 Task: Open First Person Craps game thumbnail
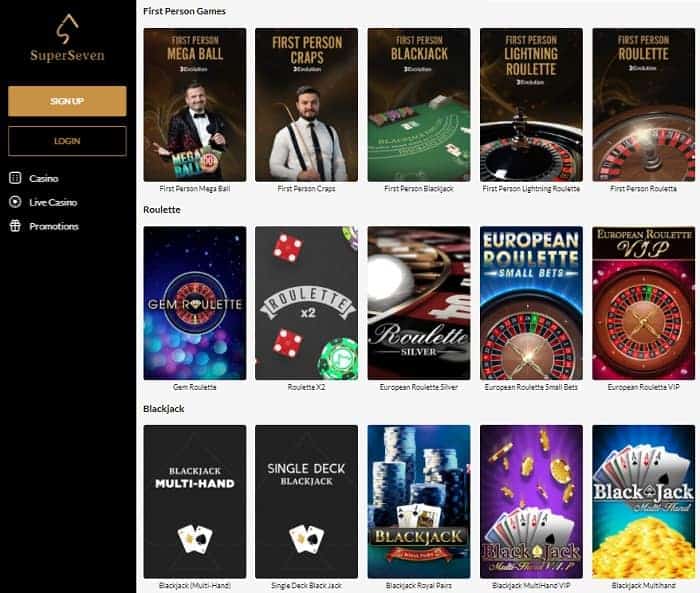point(306,104)
